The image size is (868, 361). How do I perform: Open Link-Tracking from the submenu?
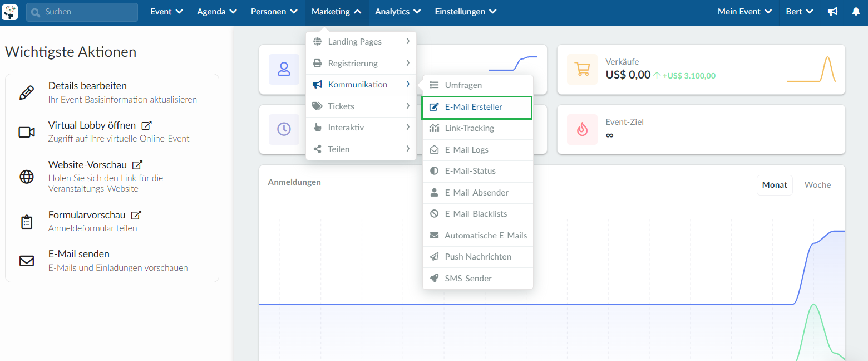click(478, 128)
